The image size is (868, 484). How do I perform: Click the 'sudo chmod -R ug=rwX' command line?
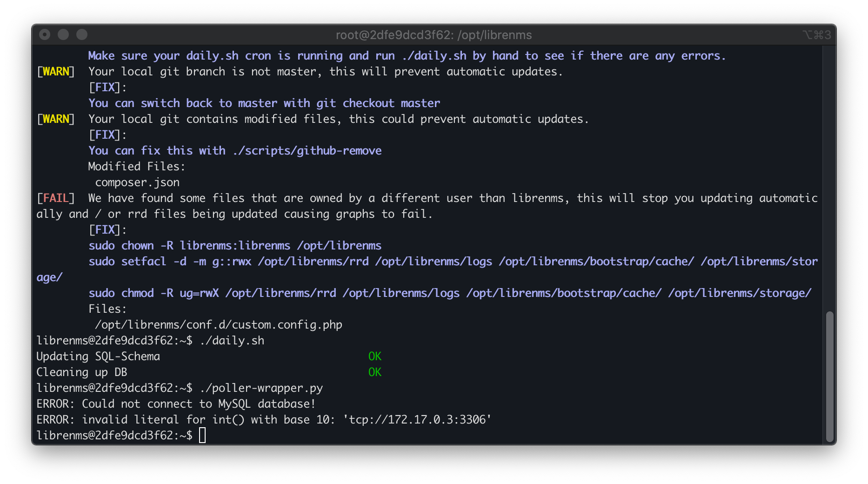click(450, 293)
